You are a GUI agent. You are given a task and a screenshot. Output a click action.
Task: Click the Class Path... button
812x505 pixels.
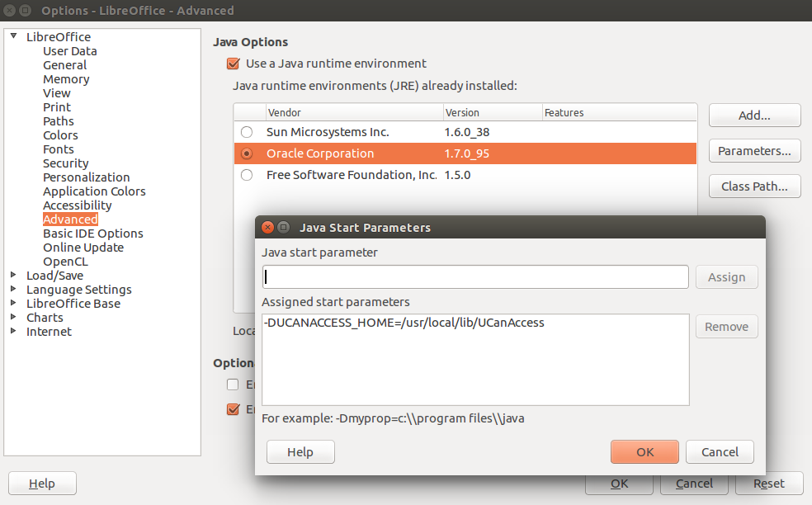[754, 186]
